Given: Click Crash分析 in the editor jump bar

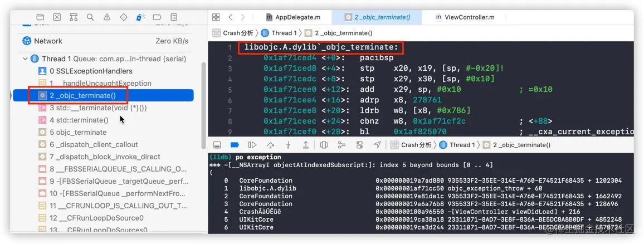Looking at the screenshot, I should click(233, 33).
